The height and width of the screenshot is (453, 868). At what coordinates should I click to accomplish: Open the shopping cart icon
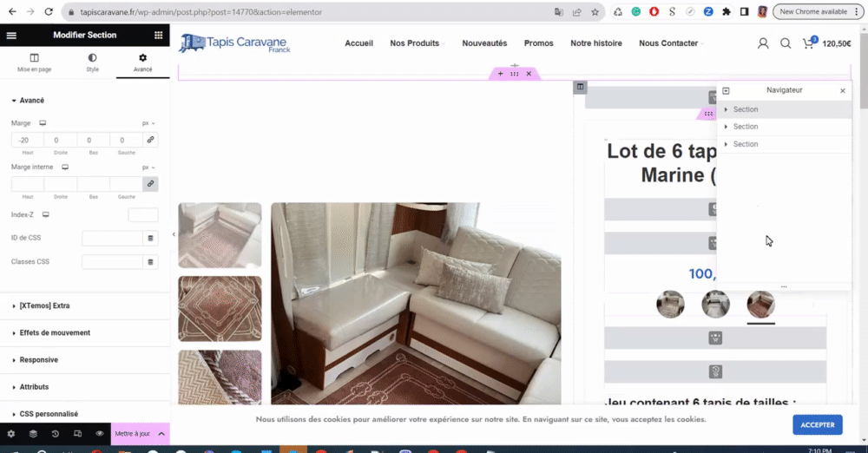pos(809,43)
